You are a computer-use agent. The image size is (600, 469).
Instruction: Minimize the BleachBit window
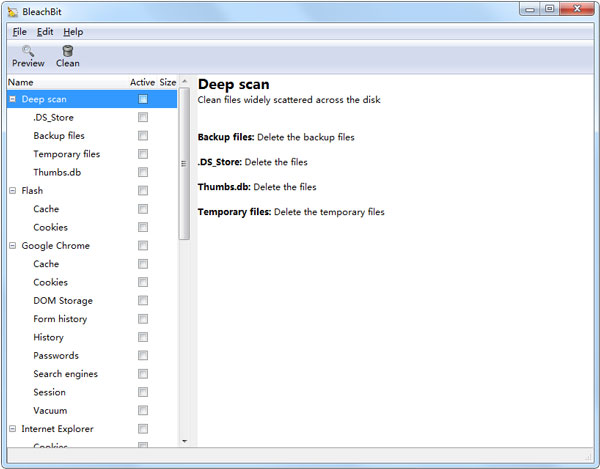530,9
